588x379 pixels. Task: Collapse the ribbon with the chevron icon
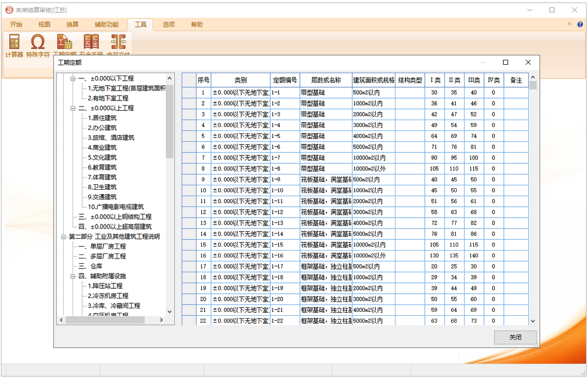[569, 24]
